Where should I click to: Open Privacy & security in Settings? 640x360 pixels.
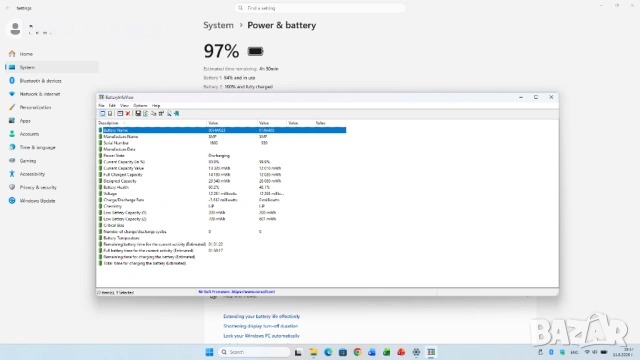pos(52,187)
